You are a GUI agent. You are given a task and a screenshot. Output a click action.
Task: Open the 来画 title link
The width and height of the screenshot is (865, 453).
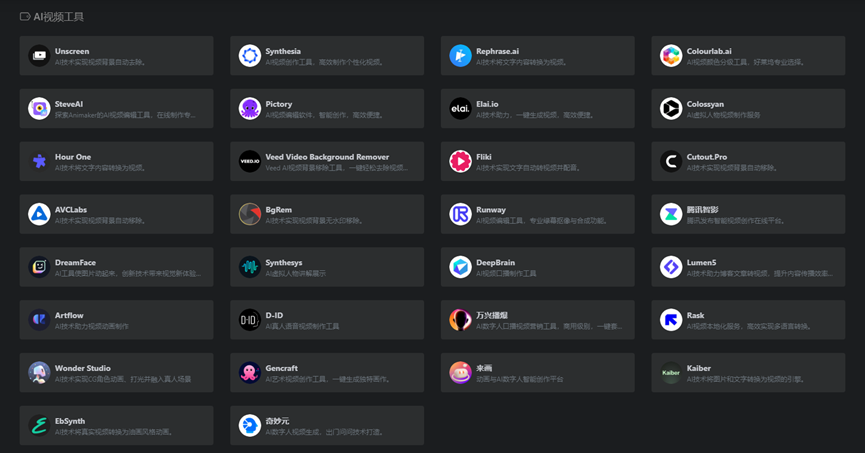click(x=484, y=368)
